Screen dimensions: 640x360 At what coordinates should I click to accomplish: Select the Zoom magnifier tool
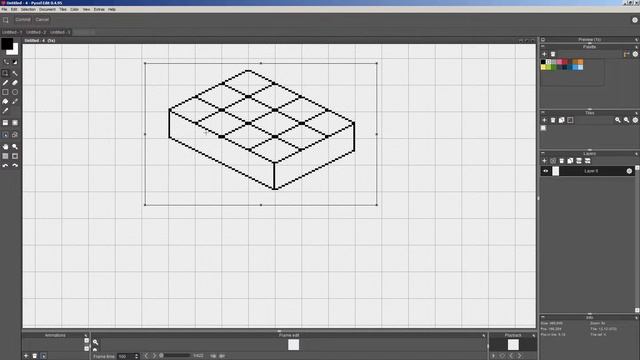15,147
